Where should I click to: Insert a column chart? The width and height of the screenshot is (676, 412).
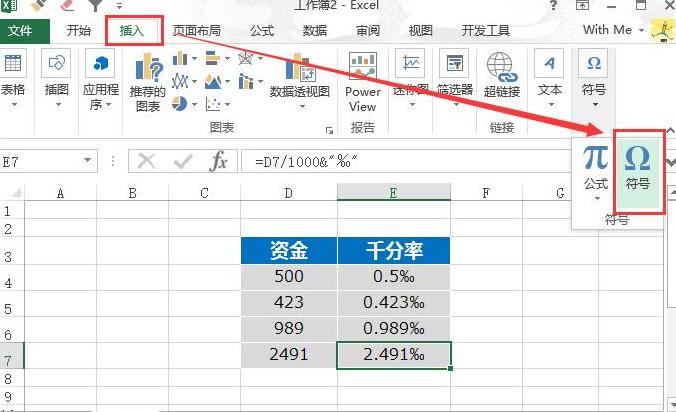point(185,58)
